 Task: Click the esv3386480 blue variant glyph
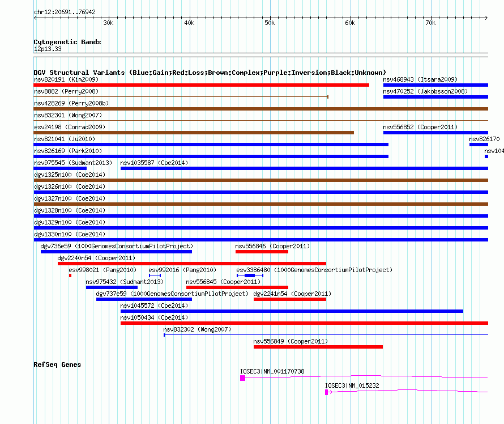[250, 275]
